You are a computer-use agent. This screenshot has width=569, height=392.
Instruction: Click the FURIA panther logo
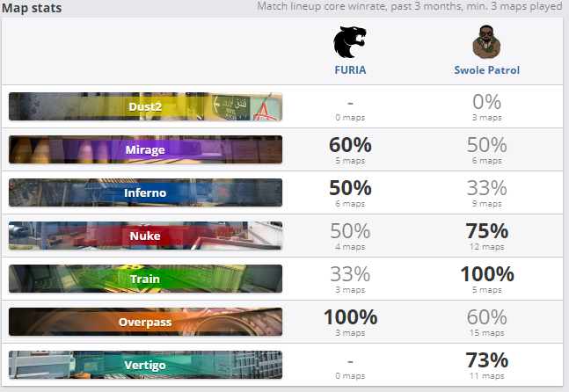[350, 43]
